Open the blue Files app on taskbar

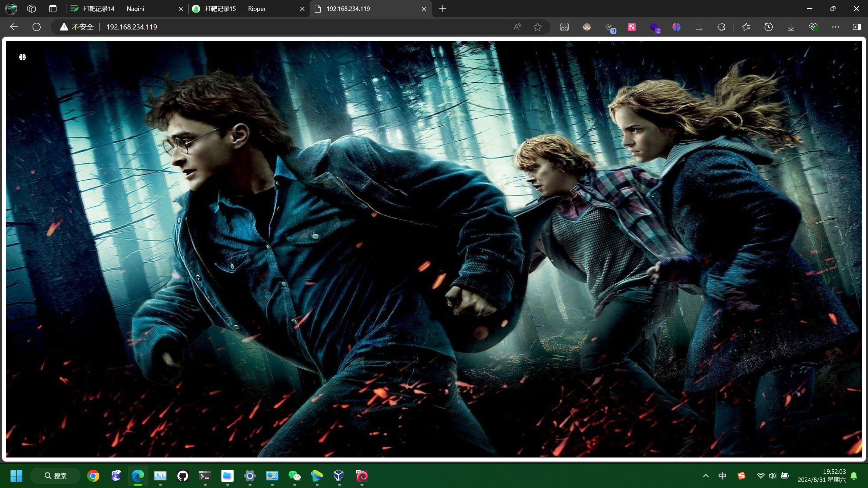(228, 476)
